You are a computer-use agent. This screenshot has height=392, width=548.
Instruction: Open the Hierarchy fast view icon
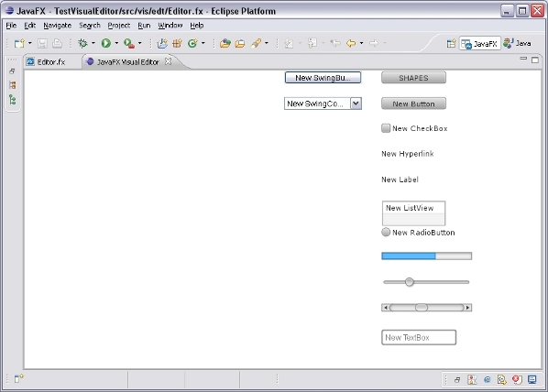coord(13,100)
